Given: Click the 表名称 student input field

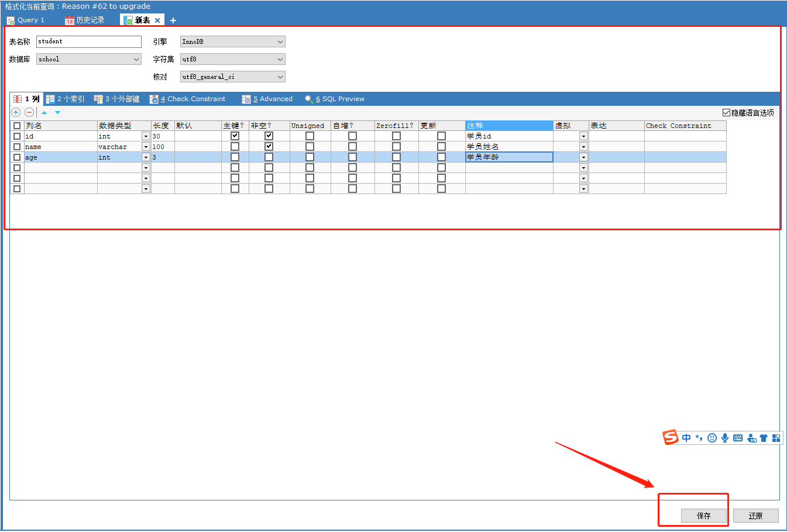Looking at the screenshot, I should point(89,42).
